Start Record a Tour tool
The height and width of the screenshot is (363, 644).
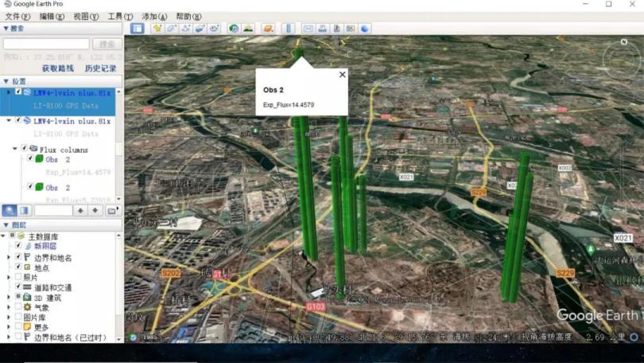coord(214,29)
